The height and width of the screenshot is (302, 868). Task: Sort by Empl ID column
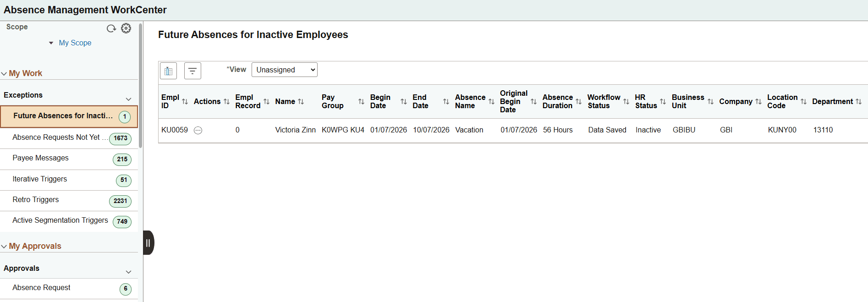point(185,102)
